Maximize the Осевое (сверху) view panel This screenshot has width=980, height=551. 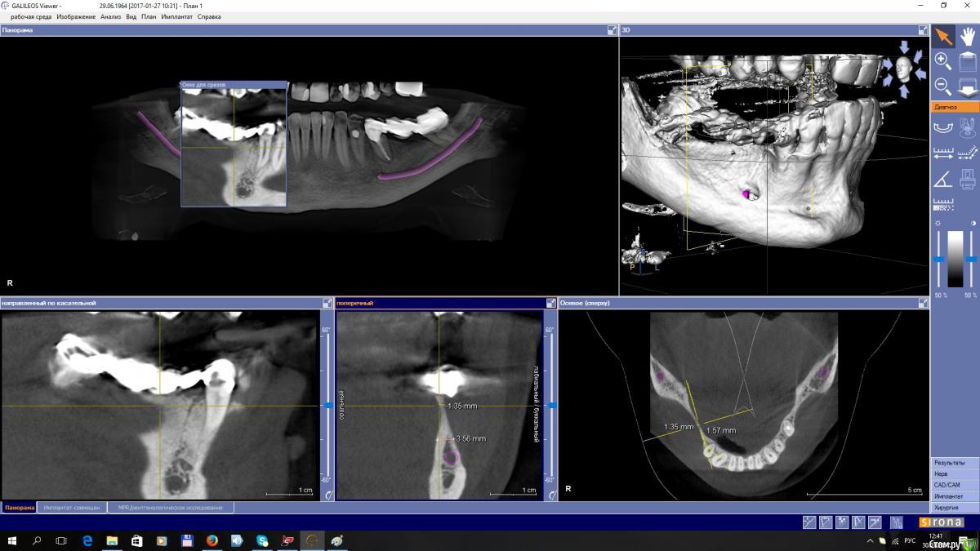[x=923, y=303]
